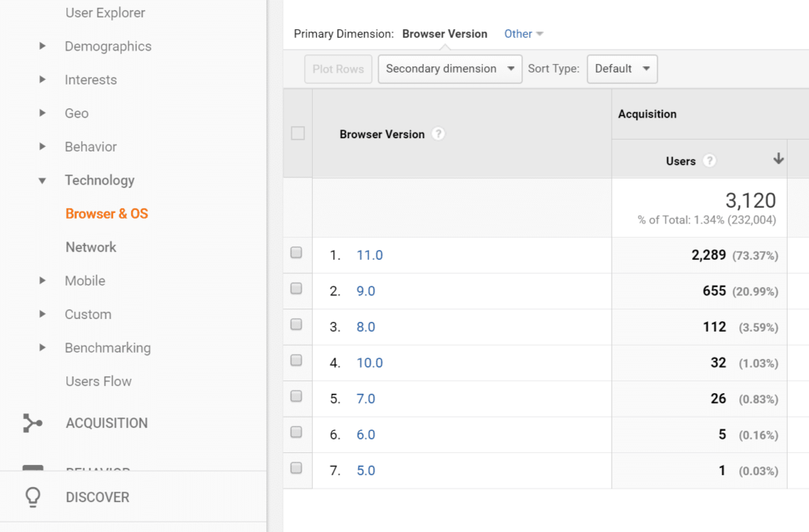
Task: Open the Sort Type Default dropdown
Action: [622, 69]
